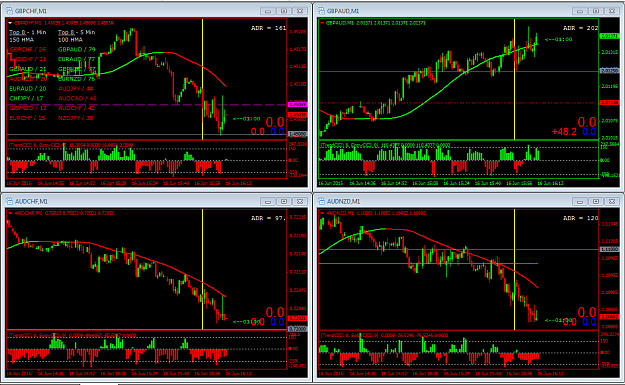This screenshot has height=385, width=625.
Task: Click the 'ABR = 120' label on AUDNZD chart
Action: click(581, 218)
